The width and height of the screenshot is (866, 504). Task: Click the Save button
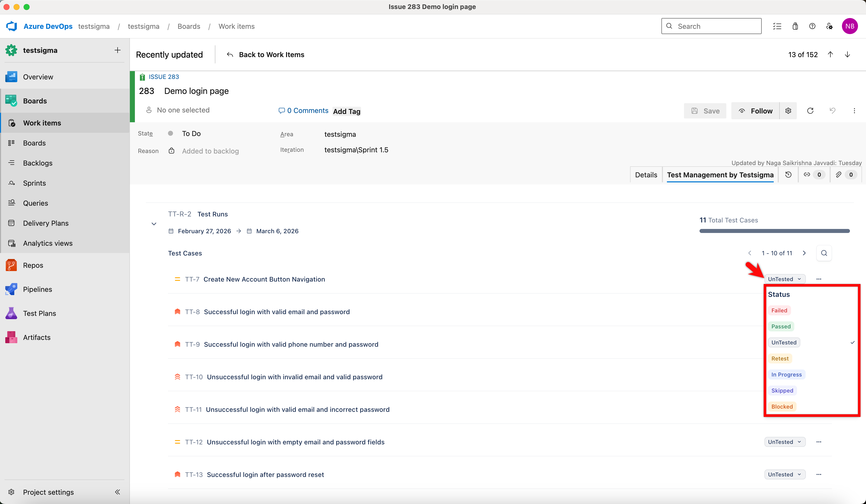(x=705, y=111)
